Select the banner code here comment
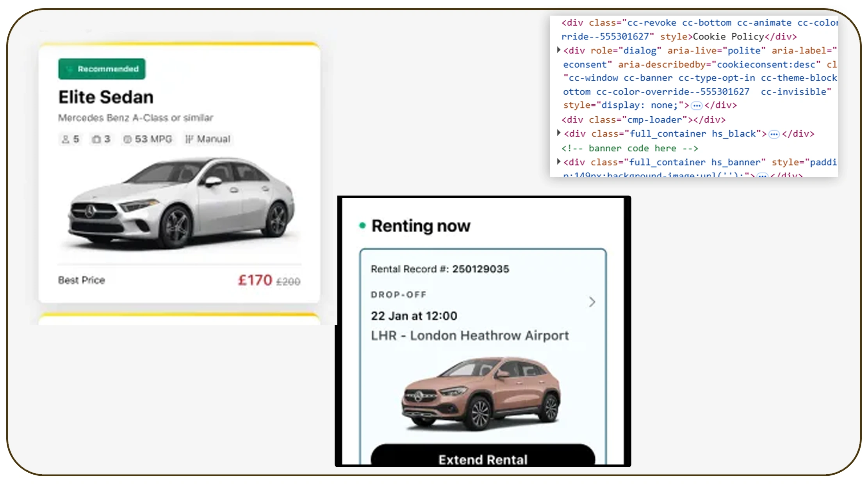The image size is (868, 484). tap(629, 148)
